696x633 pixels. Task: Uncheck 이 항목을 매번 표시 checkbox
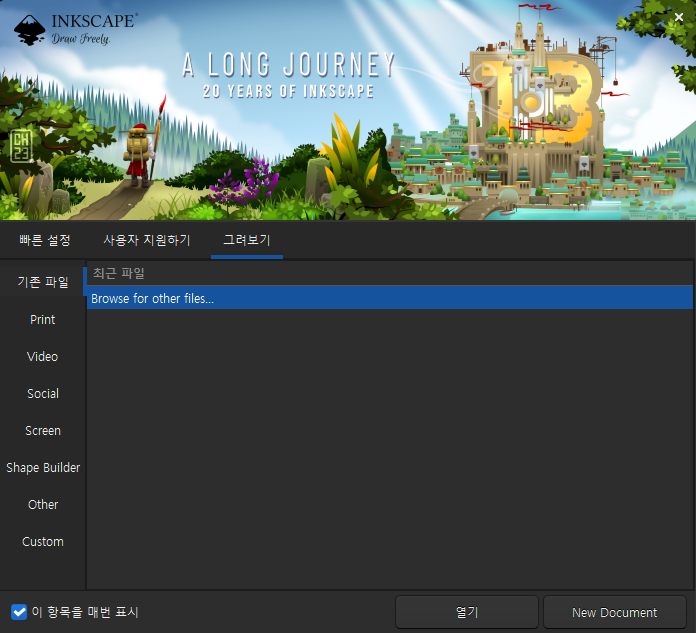19,612
